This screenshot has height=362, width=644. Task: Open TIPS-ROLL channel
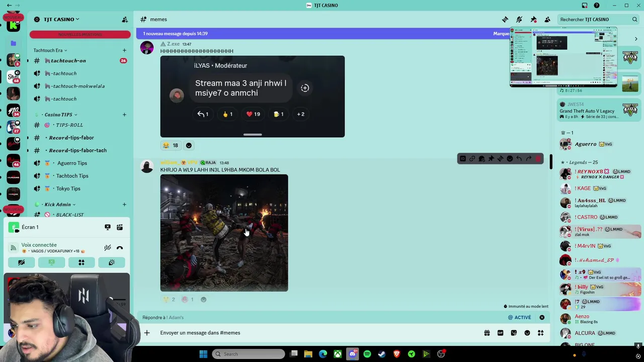coord(80,125)
